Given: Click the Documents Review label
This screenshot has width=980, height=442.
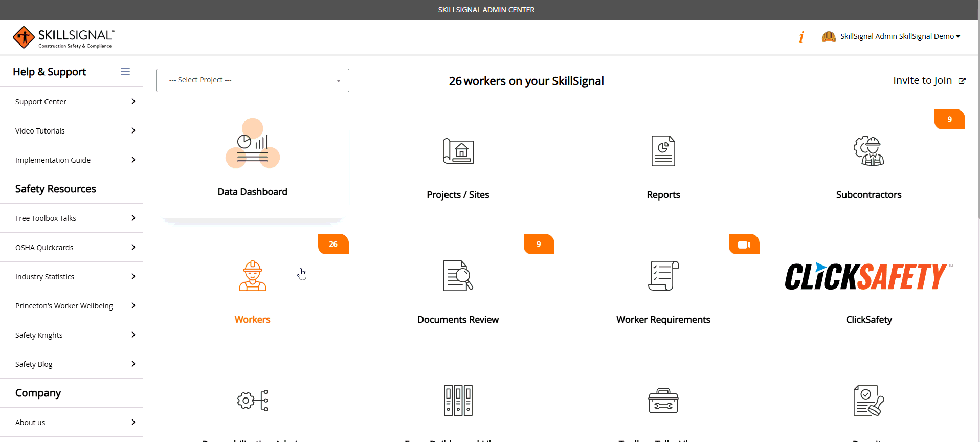Looking at the screenshot, I should point(458,320).
